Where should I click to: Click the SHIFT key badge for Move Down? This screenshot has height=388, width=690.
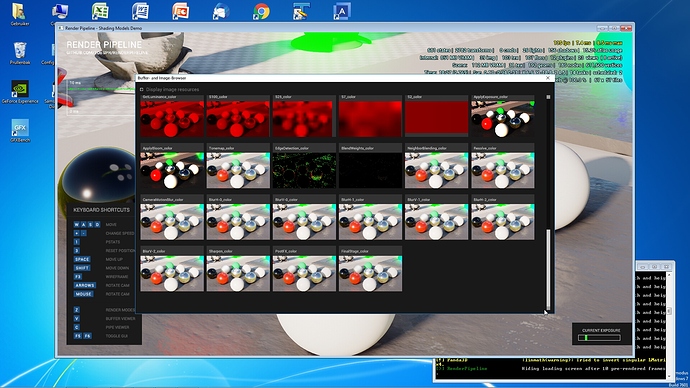pos(82,268)
